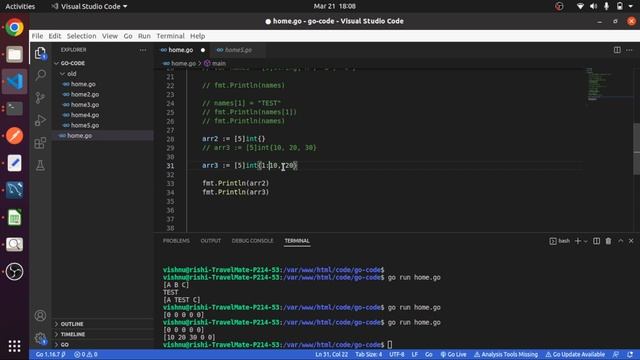Click the feedback icon in status bar
This screenshot has width=640, height=360.
click(x=616, y=354)
